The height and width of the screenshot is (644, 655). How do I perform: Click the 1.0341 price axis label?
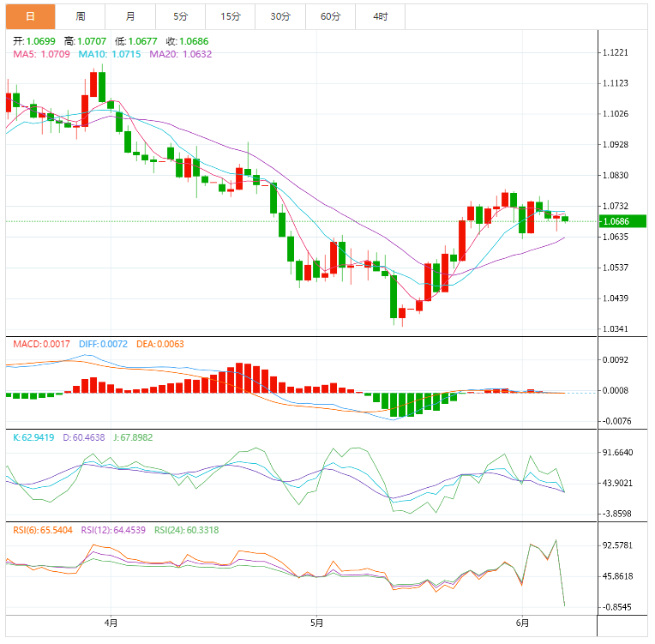[x=616, y=329]
